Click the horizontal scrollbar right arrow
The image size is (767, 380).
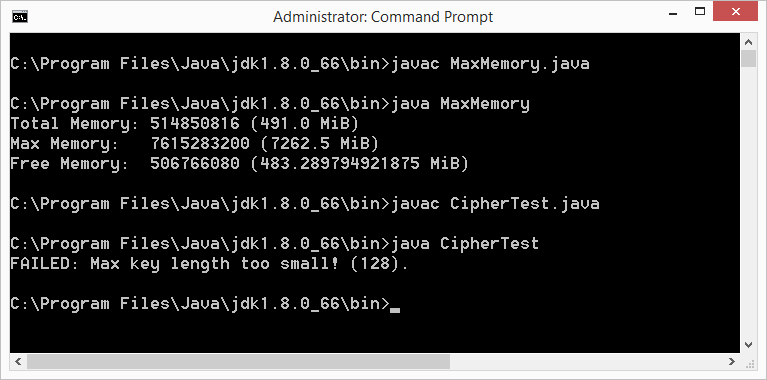pos(732,362)
